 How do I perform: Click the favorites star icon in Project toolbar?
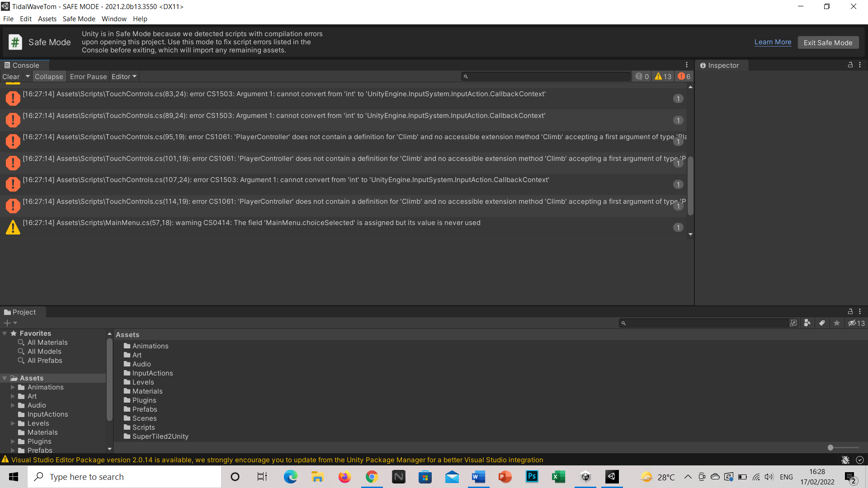click(x=837, y=323)
